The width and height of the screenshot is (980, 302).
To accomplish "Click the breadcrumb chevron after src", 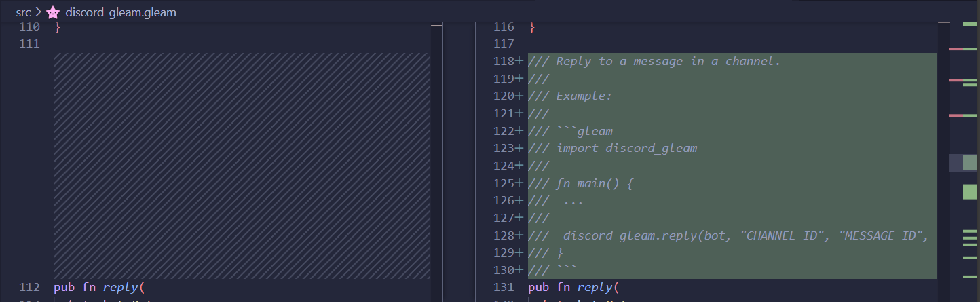I will click(x=38, y=12).
